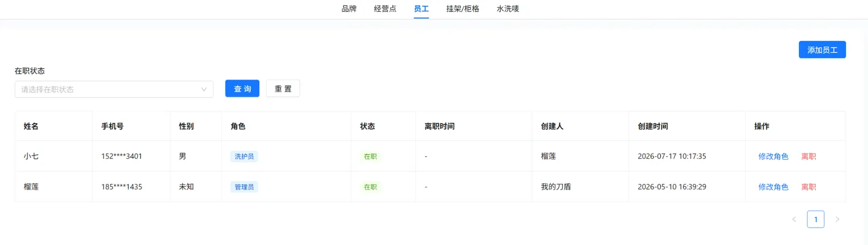Click the 查询 button

(242, 89)
